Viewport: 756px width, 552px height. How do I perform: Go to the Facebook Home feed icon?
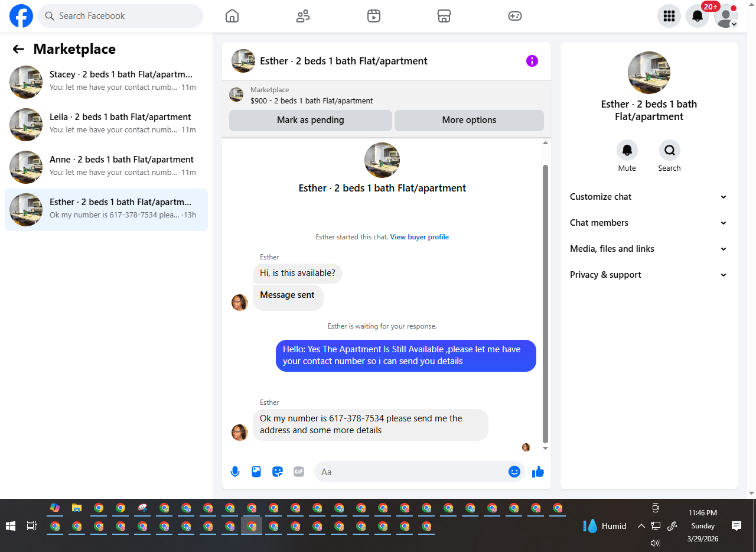[x=232, y=16]
